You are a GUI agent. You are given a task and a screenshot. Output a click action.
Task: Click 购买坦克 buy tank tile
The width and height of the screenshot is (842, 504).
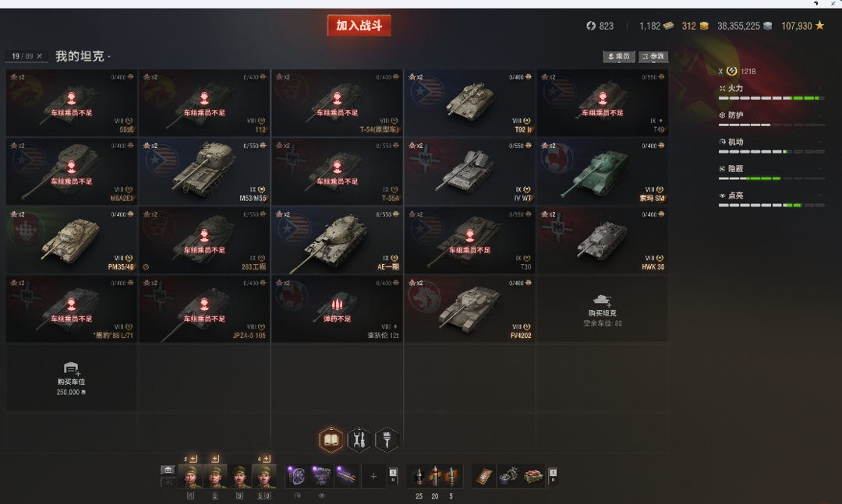(602, 309)
